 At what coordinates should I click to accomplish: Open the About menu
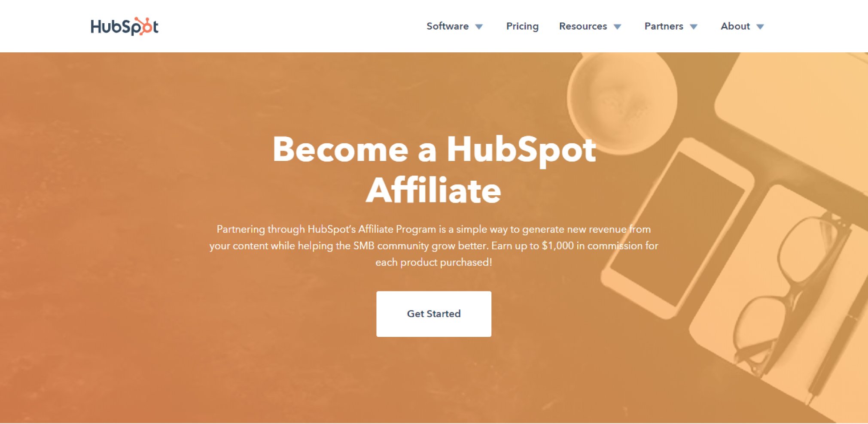pos(735,26)
